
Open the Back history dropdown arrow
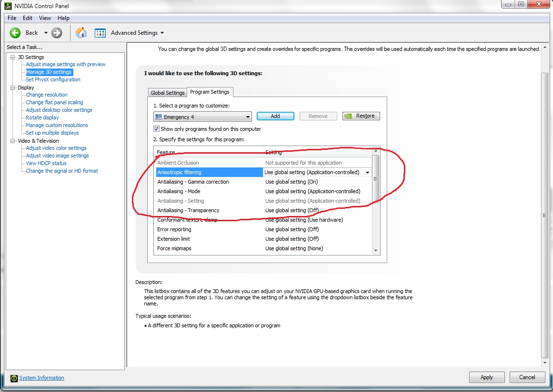pyautogui.click(x=46, y=33)
